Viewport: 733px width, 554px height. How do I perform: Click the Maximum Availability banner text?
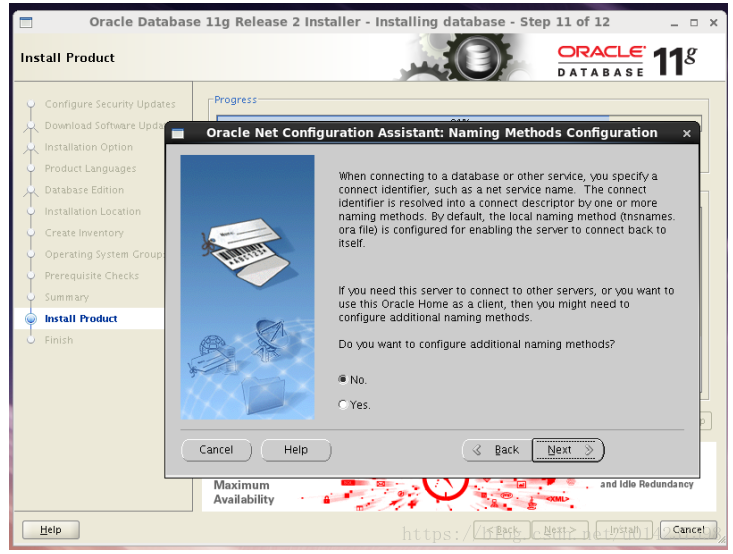[244, 492]
